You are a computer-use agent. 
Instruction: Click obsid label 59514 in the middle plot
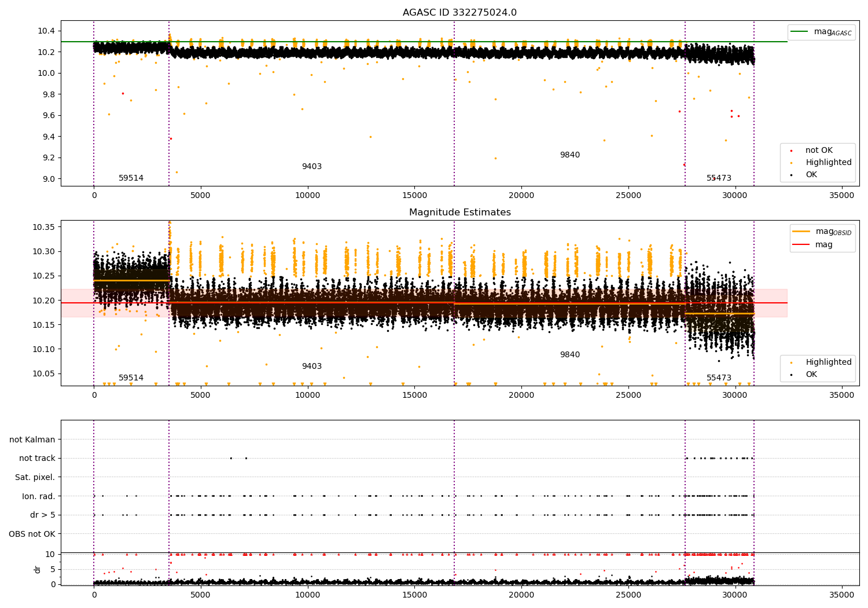(131, 378)
